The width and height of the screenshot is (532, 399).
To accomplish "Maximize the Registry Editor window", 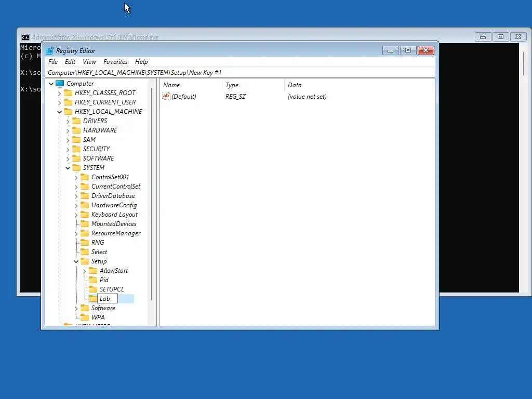I will 408,50.
